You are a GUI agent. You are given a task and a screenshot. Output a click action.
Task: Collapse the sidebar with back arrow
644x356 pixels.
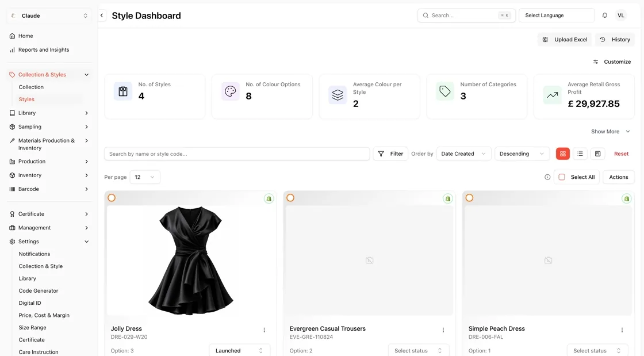[x=101, y=16]
